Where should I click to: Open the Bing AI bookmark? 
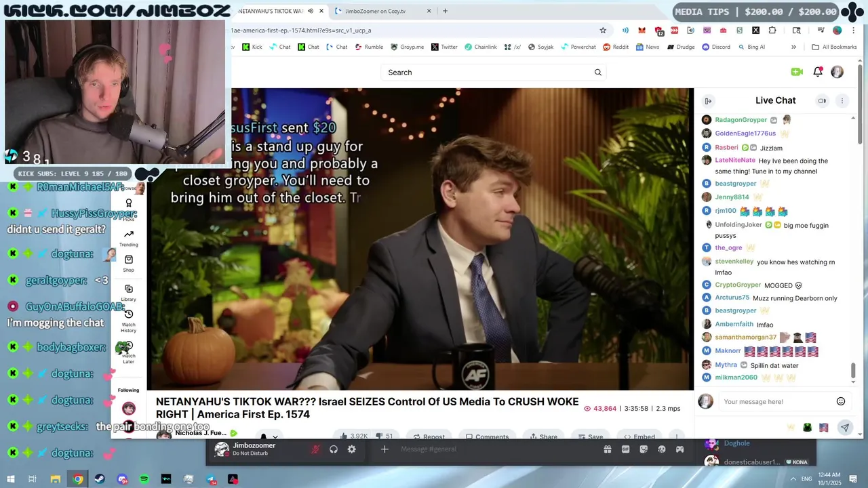coord(751,47)
